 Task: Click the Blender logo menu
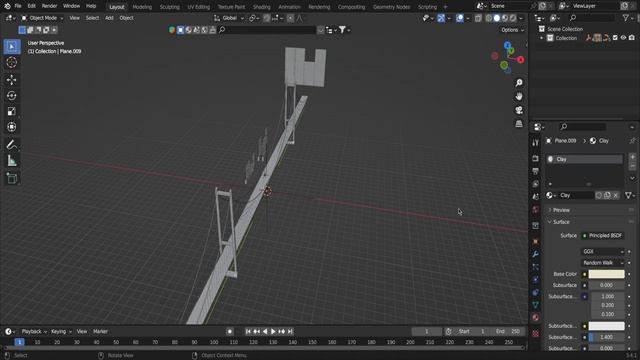pos(7,6)
